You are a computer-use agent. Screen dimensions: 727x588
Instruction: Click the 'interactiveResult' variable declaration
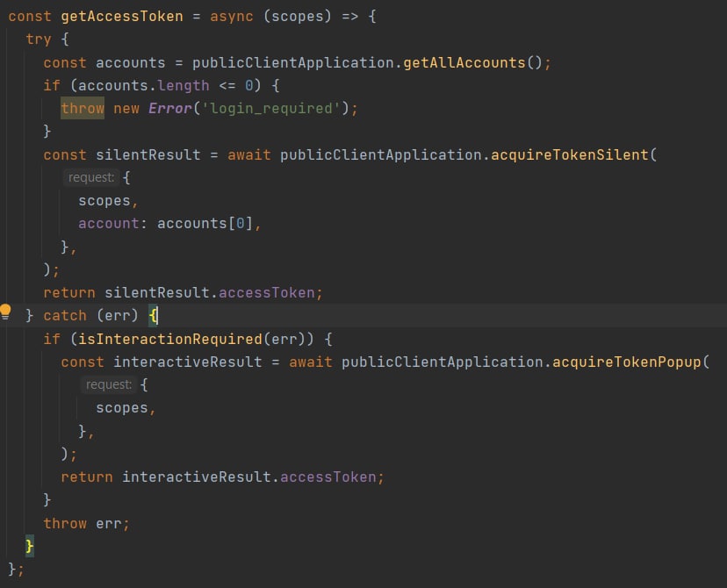[x=188, y=362]
